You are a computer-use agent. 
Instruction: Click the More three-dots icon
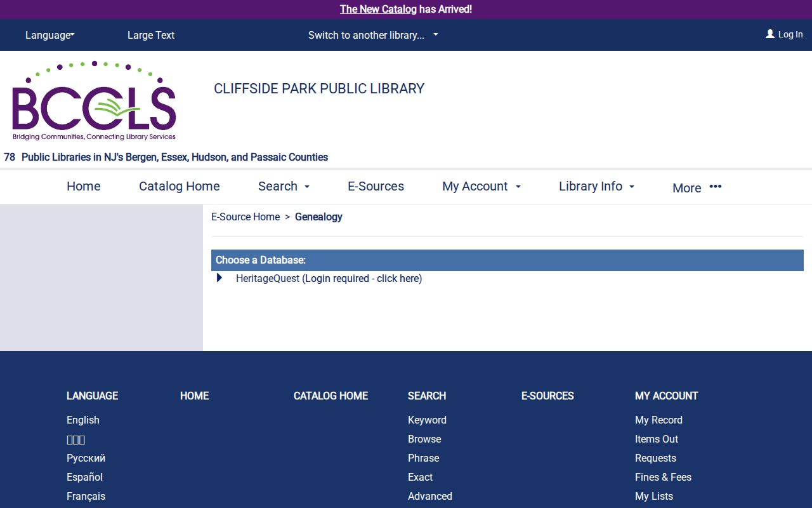click(716, 187)
